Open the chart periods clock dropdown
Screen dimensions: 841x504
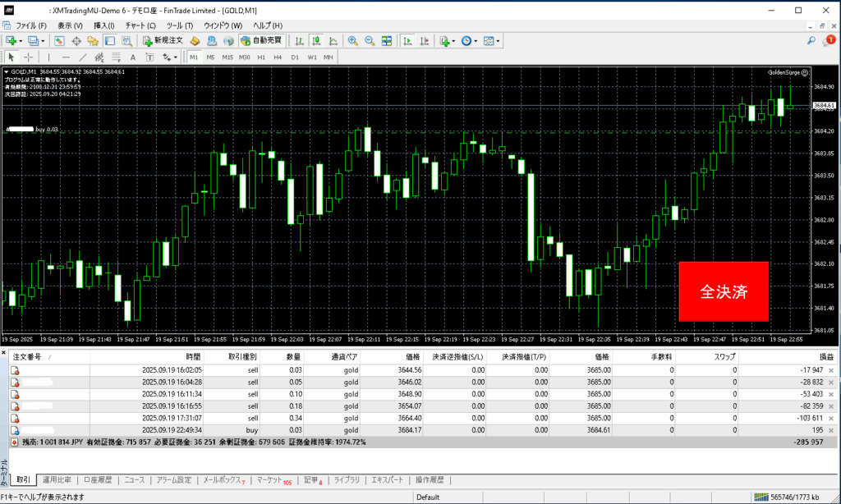point(469,40)
